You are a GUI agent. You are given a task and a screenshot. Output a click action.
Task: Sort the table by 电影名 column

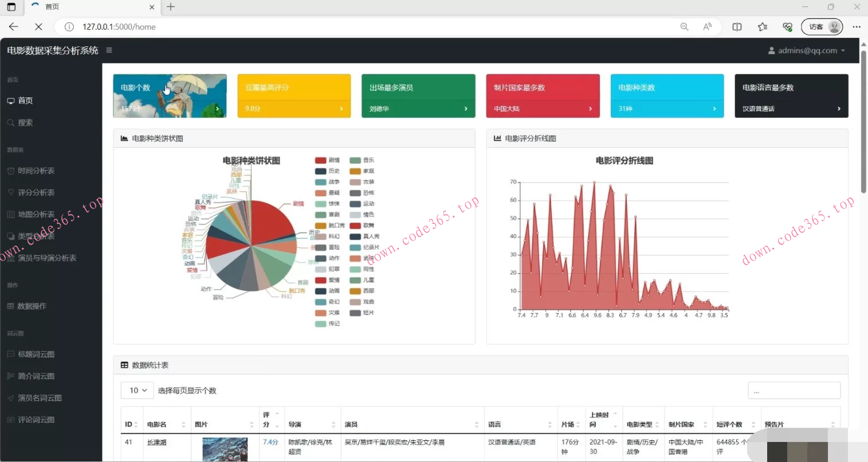(166, 424)
